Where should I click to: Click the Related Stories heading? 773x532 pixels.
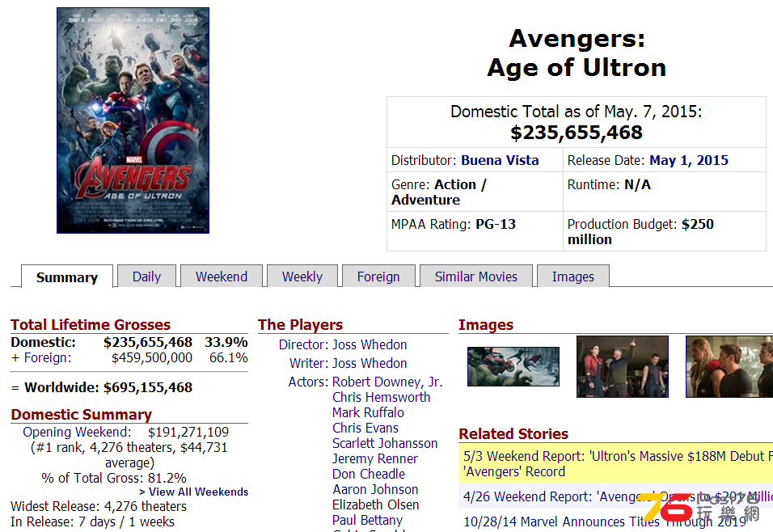(x=513, y=433)
